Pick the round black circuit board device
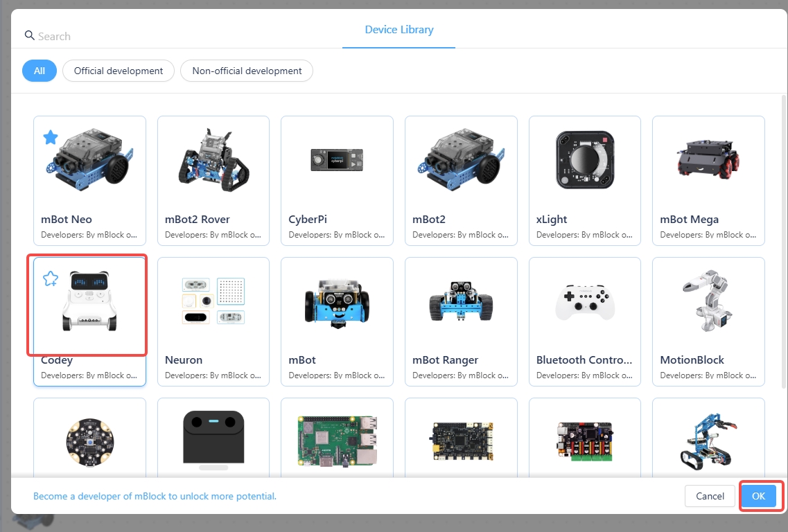 click(90, 442)
